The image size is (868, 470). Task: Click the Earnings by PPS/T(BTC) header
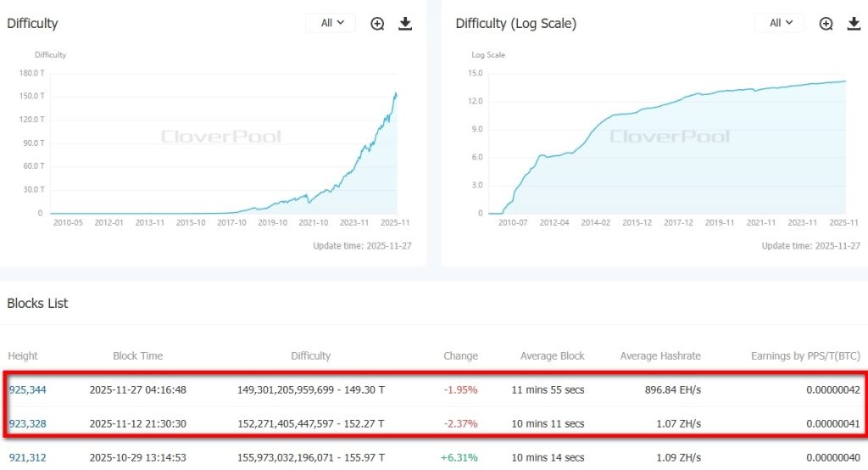point(805,355)
